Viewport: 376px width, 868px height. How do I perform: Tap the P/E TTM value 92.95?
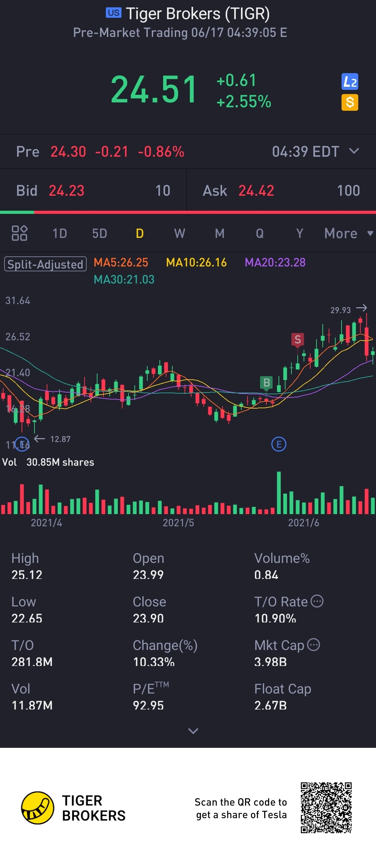point(148,705)
